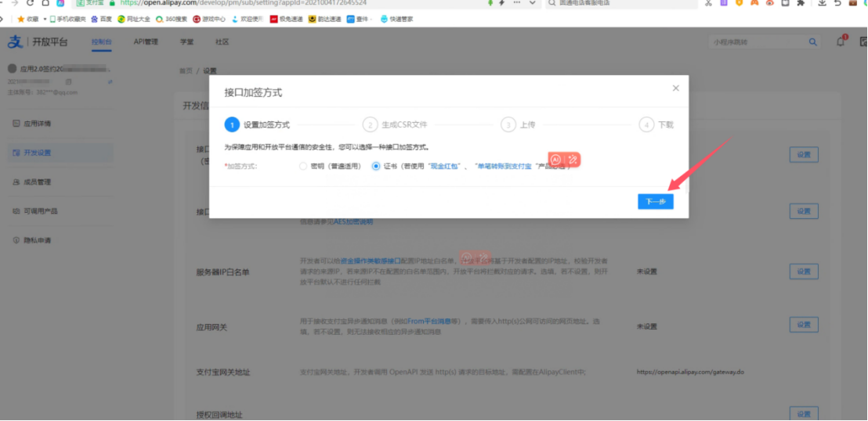This screenshot has height=421, width=868.
Task: Click the browser download icon
Action: tap(822, 3)
